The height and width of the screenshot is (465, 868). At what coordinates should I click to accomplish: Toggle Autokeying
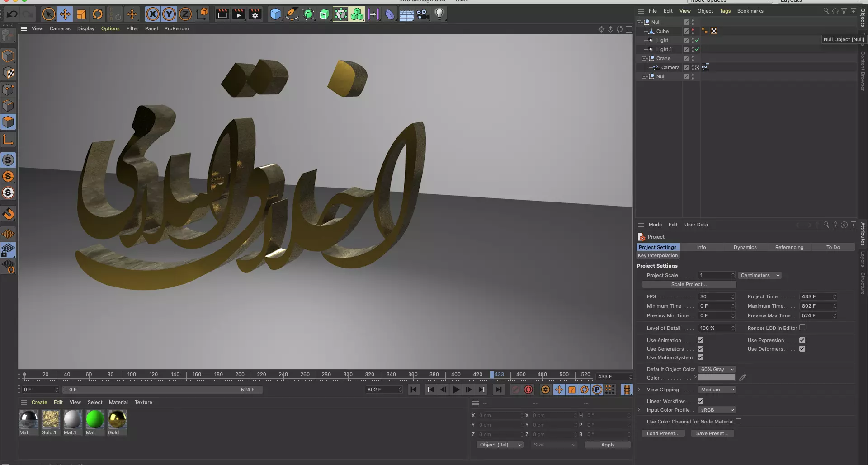tap(528, 390)
